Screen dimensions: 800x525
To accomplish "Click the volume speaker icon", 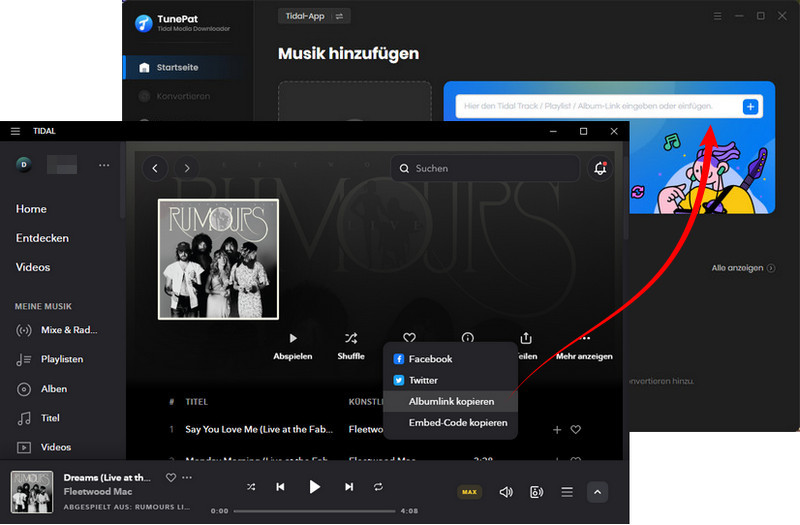I will [506, 492].
